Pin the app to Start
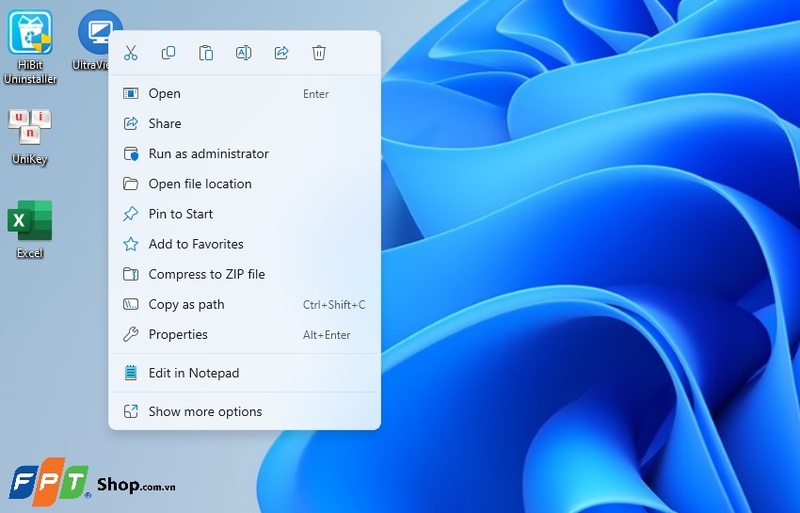 coord(181,214)
